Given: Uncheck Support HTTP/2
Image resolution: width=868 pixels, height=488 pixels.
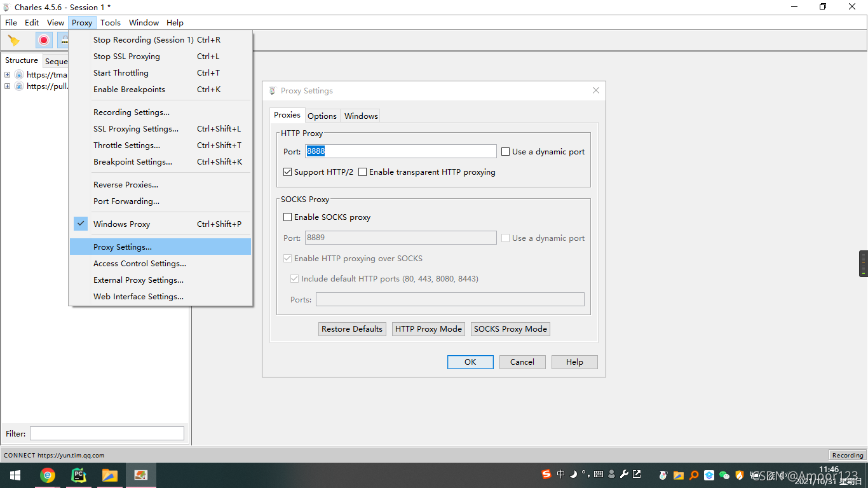Looking at the screenshot, I should pyautogui.click(x=288, y=172).
